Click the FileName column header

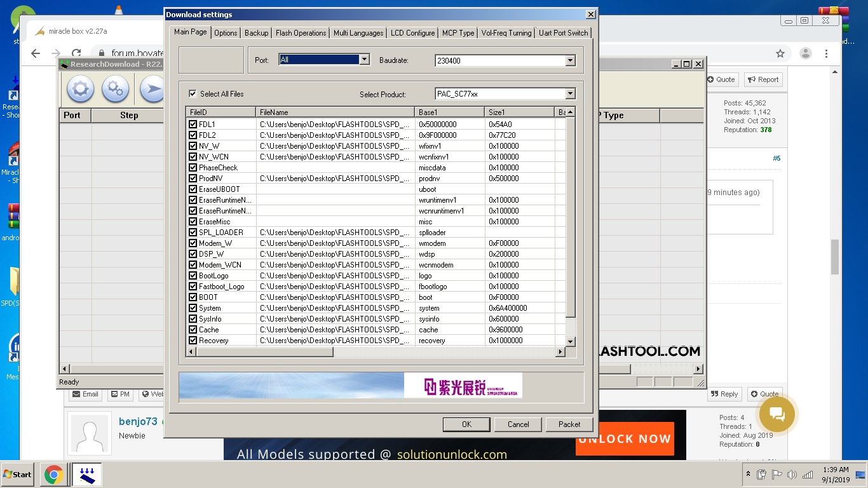336,112
